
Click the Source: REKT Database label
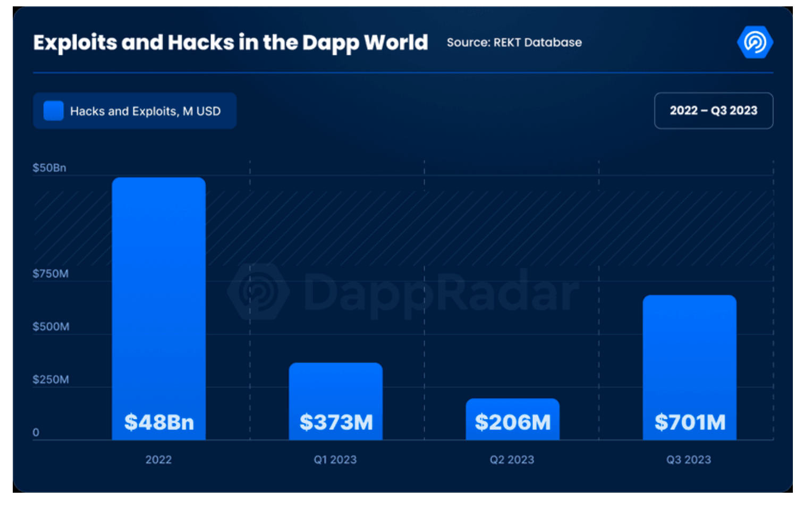tap(514, 43)
